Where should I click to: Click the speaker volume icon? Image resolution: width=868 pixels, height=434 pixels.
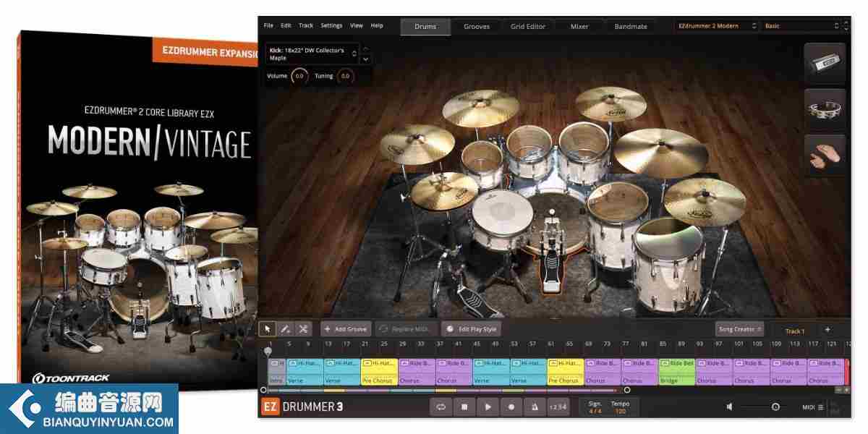[729, 407]
